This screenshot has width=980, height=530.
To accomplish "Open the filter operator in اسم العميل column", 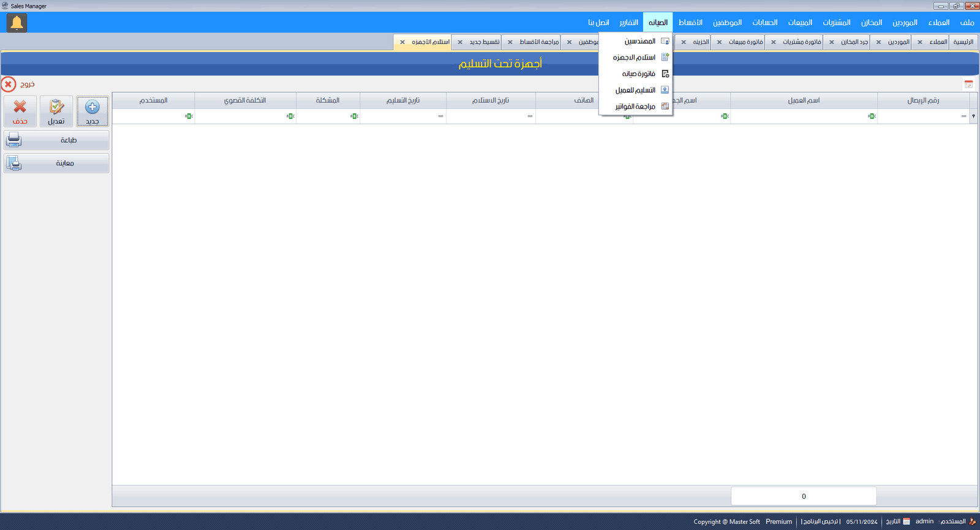I will click(871, 116).
